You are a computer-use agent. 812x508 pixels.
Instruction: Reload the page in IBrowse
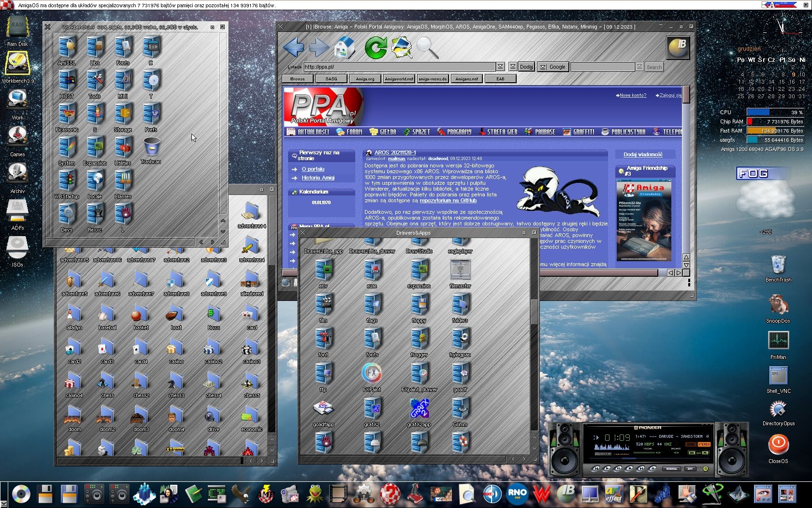[376, 47]
